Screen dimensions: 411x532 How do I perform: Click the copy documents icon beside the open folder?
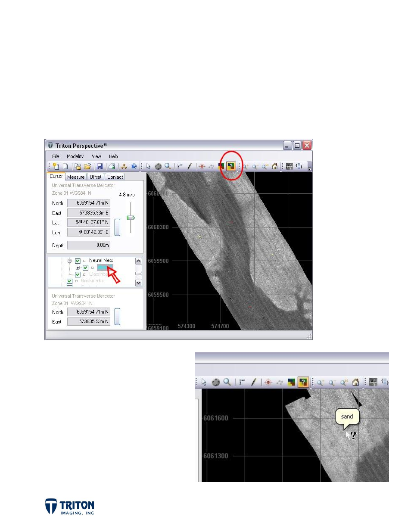tap(78, 166)
